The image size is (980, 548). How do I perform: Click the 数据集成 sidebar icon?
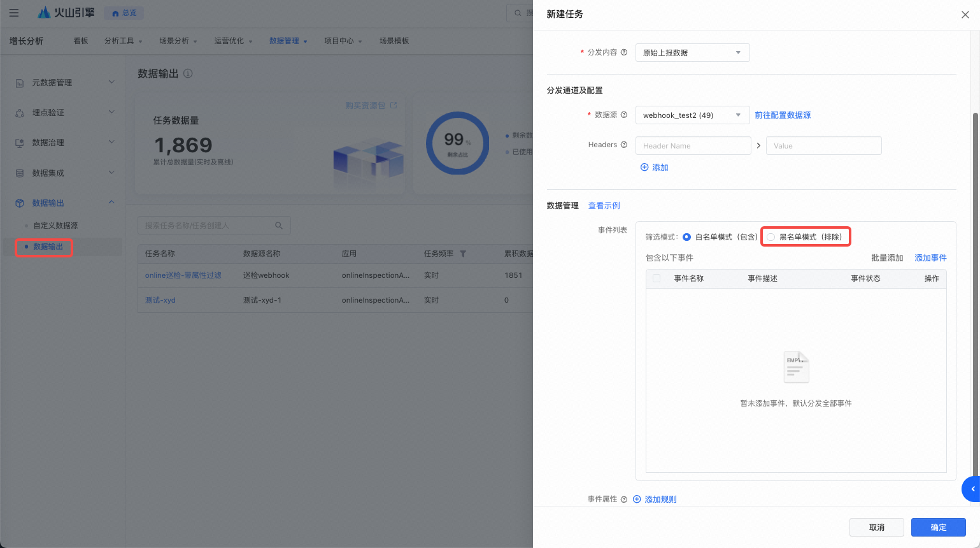click(20, 173)
